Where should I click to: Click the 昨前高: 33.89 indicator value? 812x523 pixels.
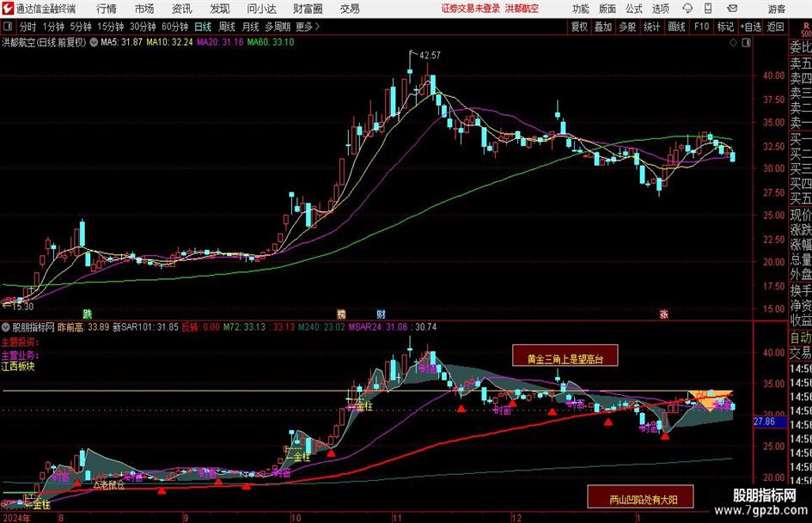[x=83, y=327]
